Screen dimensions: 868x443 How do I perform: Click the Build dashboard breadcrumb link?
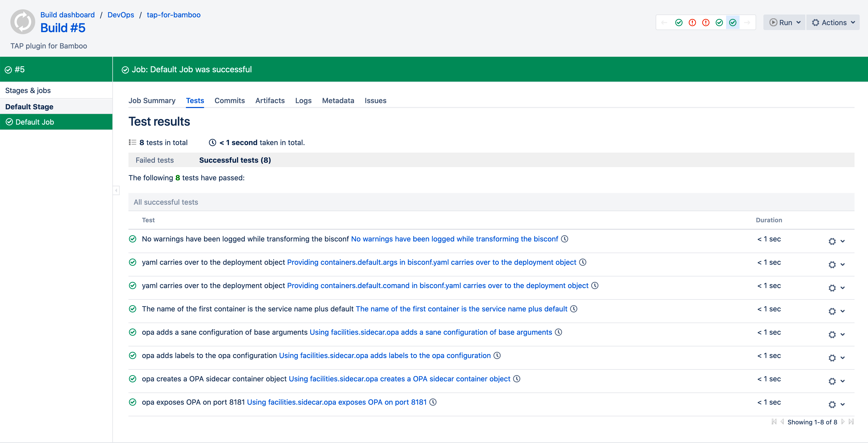tap(67, 15)
